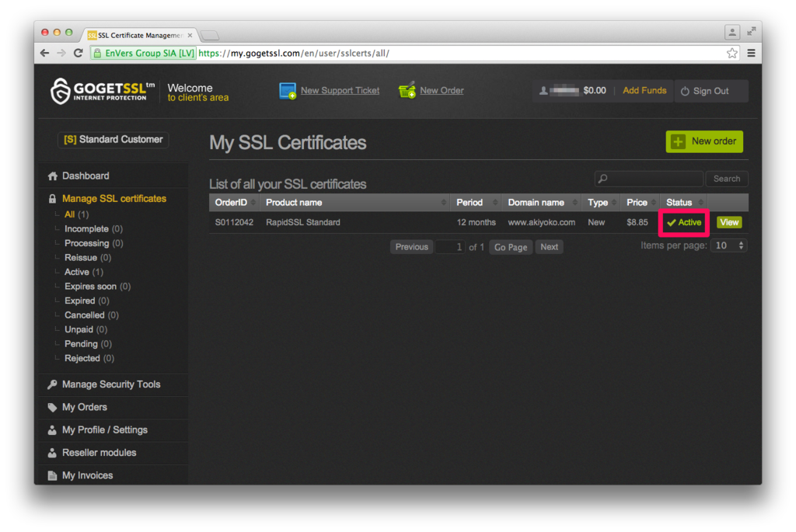Click the Manage SSL certificates lock icon
Screen dimensions: 796x532
pos(52,199)
